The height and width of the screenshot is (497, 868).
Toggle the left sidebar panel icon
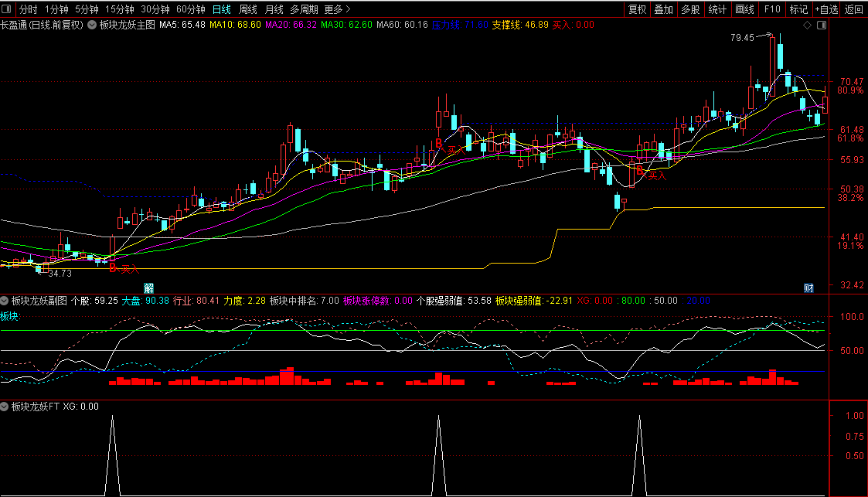coord(7,9)
